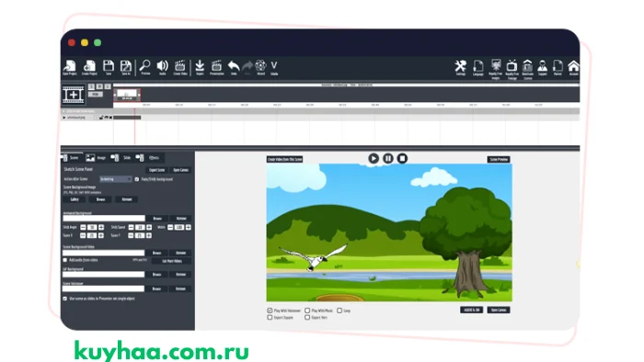644x362 pixels.
Task: Click the Deactivate License icon
Action: pos(527,69)
